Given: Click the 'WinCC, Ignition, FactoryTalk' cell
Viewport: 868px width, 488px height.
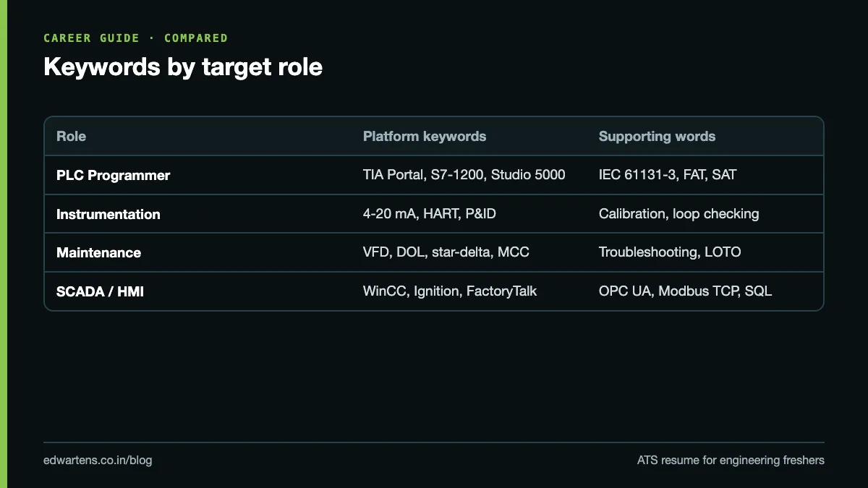Looking at the screenshot, I should coord(450,291).
